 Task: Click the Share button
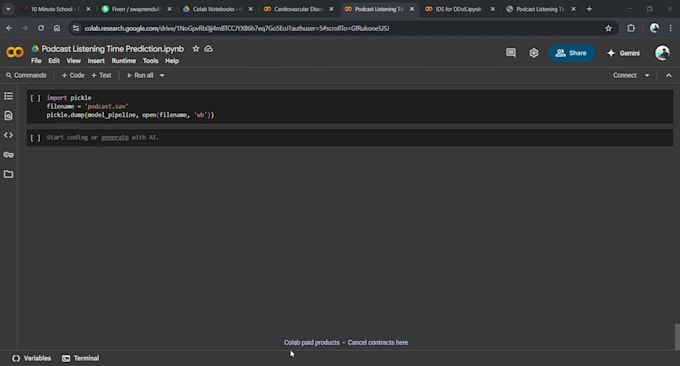(x=571, y=53)
